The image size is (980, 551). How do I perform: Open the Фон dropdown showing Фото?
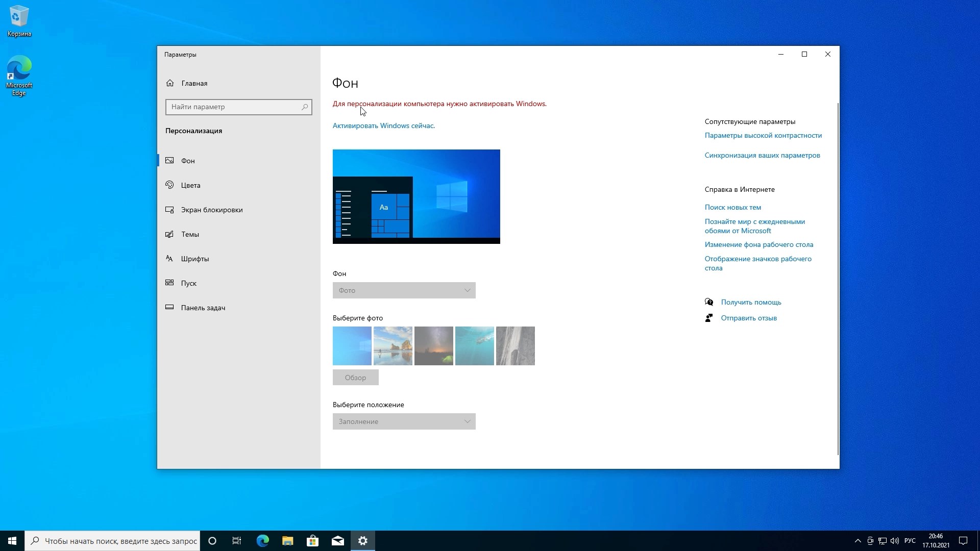pos(404,290)
